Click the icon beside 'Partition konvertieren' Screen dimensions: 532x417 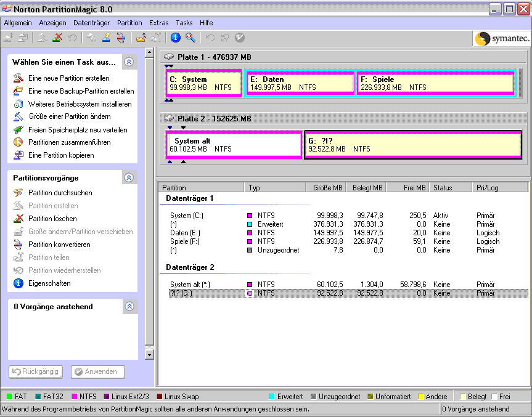(x=18, y=244)
